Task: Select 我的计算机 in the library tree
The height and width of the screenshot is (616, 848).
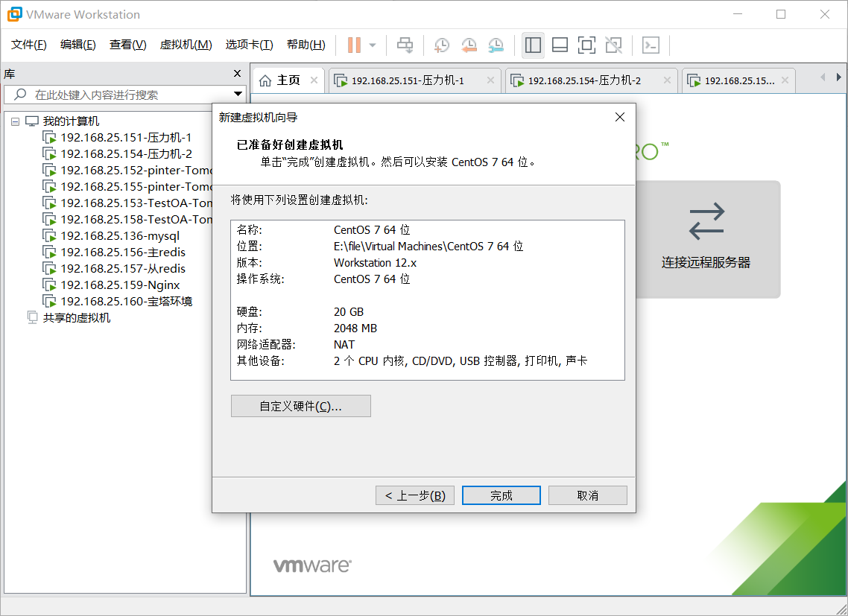Action: click(71, 121)
